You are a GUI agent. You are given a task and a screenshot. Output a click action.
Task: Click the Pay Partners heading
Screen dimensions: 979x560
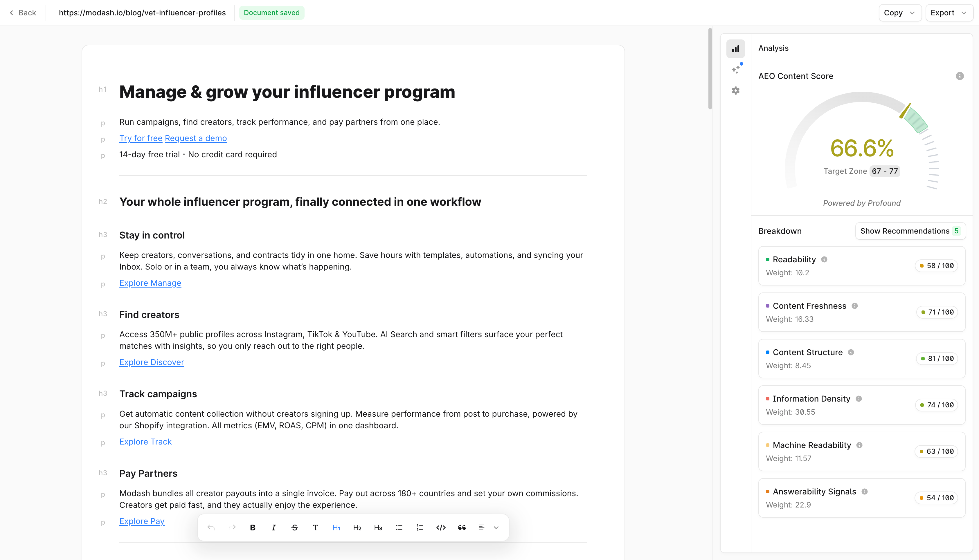point(148,474)
